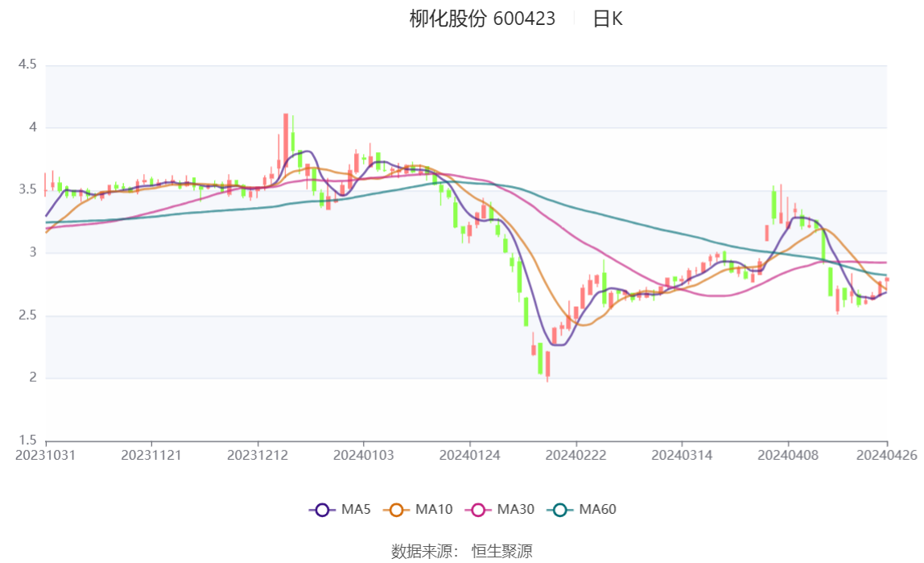Click the 数据来源 label
The width and height of the screenshot is (924, 563).
tap(422, 552)
